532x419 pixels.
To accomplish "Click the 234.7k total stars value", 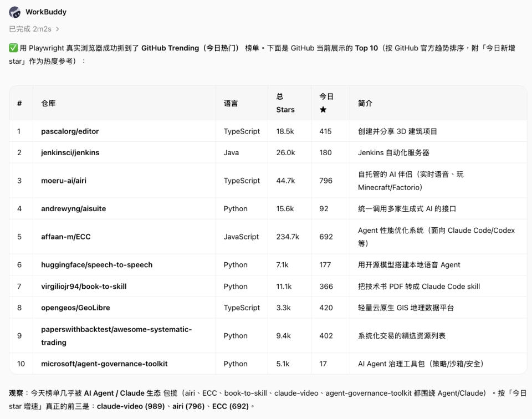I will pyautogui.click(x=288, y=237).
